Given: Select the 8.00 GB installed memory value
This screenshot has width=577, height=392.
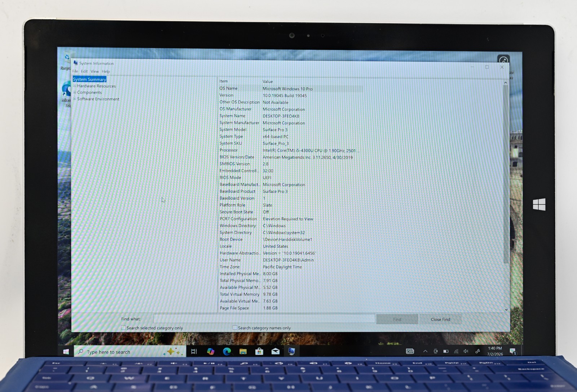Looking at the screenshot, I should pyautogui.click(x=270, y=274).
